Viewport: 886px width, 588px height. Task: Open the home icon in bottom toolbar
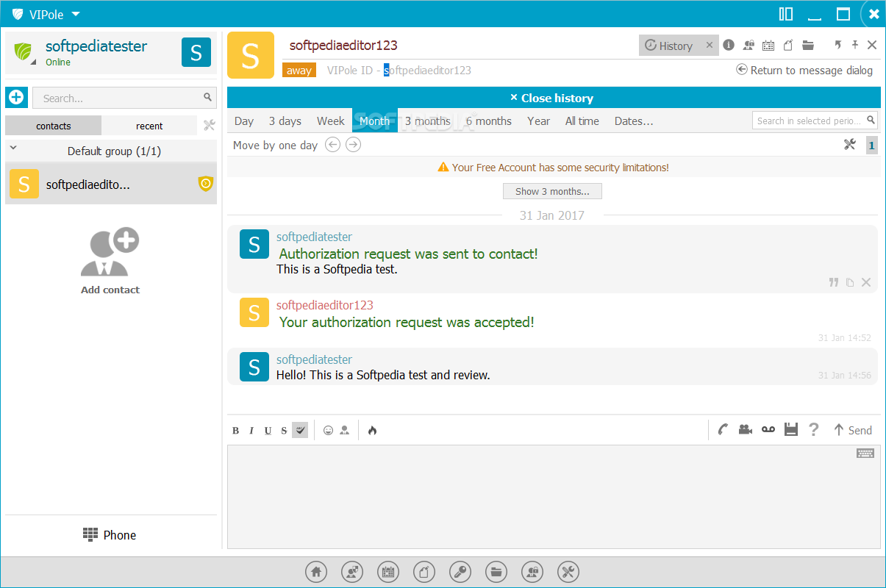coord(316,571)
